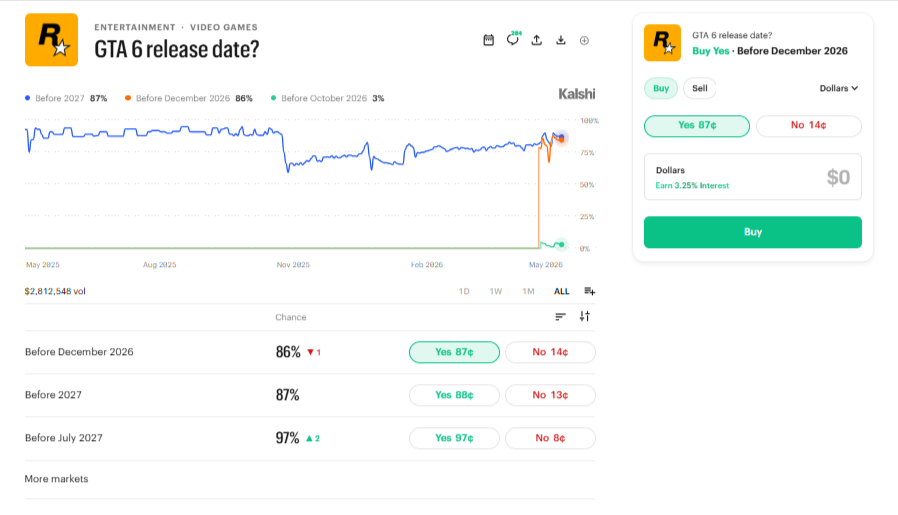
Task: Click Yes 88¢ for Before 2027
Action: point(454,395)
